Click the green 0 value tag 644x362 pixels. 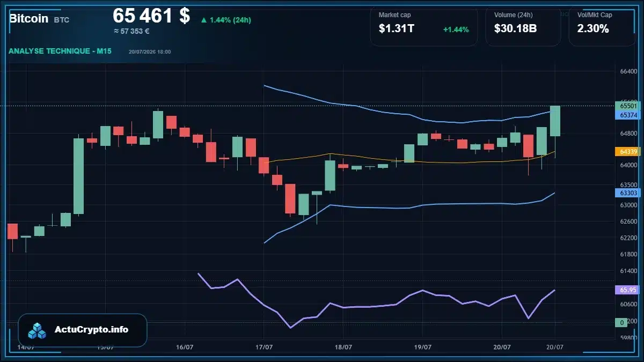pyautogui.click(x=621, y=322)
